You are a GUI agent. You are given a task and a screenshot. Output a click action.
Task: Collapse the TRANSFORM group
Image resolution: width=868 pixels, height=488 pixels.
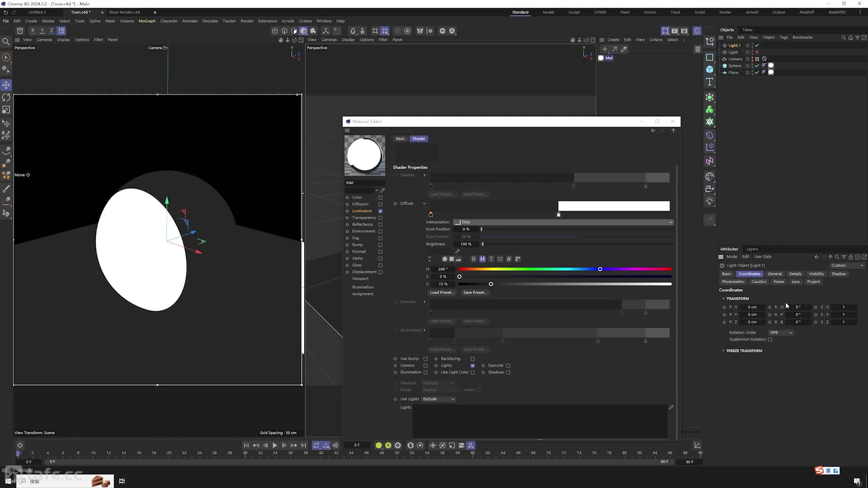pos(723,299)
